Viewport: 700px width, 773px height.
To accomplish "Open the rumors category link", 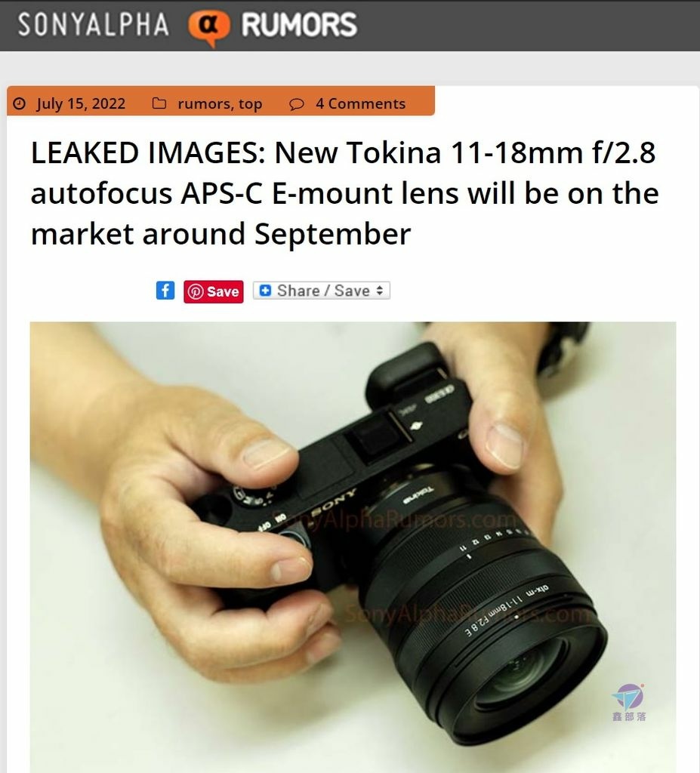I will pyautogui.click(x=204, y=104).
